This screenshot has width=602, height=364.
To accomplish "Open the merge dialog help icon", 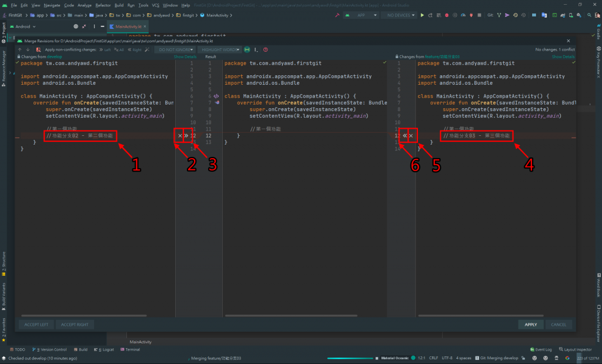I will point(265,49).
